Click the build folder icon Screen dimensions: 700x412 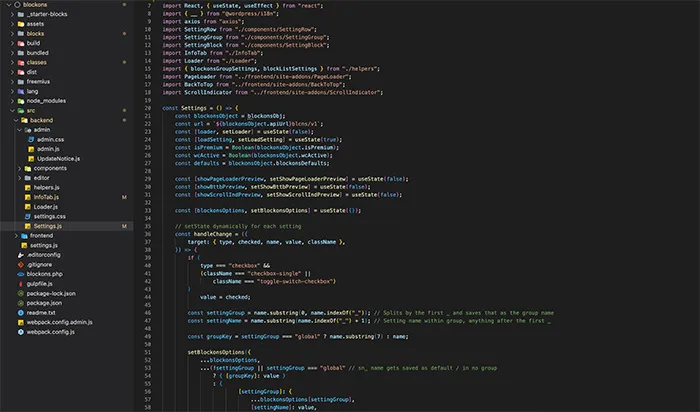click(21, 43)
